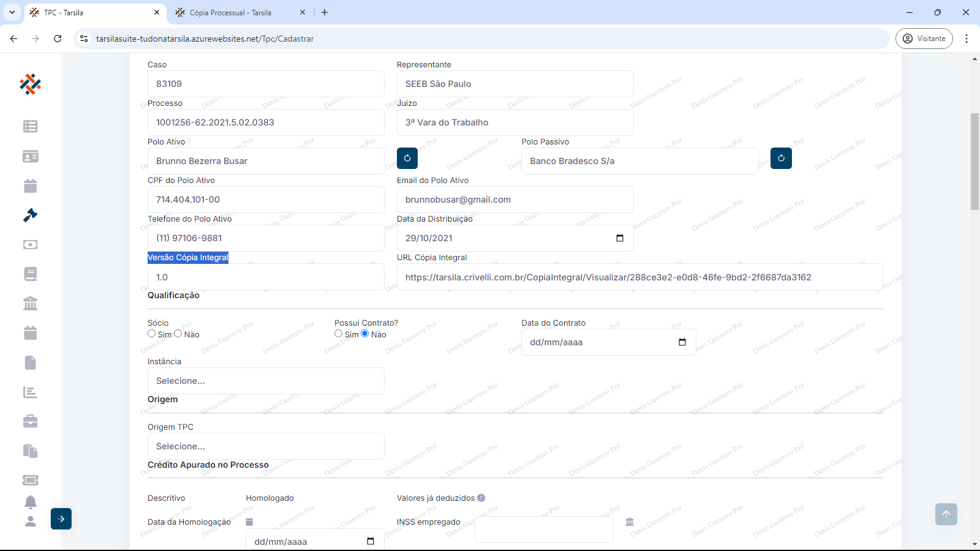Click the bar chart icon in sidebar
The image size is (980, 551).
coord(30,392)
